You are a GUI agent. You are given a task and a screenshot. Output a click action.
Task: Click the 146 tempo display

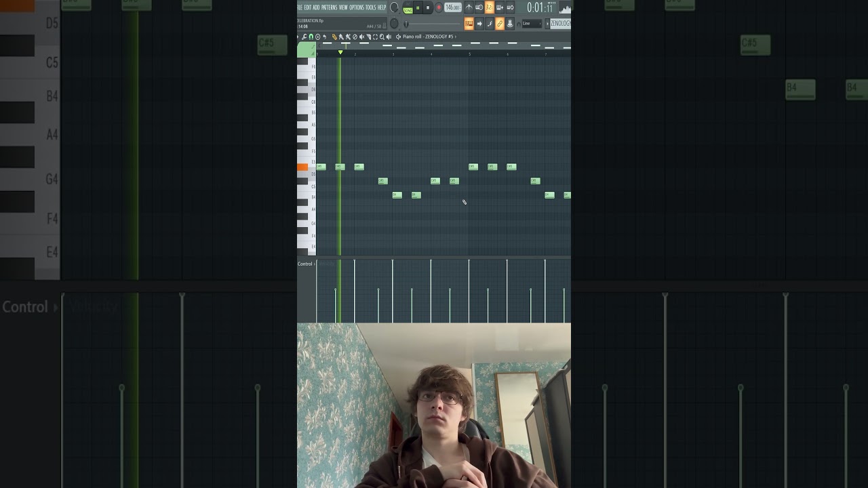(453, 7)
